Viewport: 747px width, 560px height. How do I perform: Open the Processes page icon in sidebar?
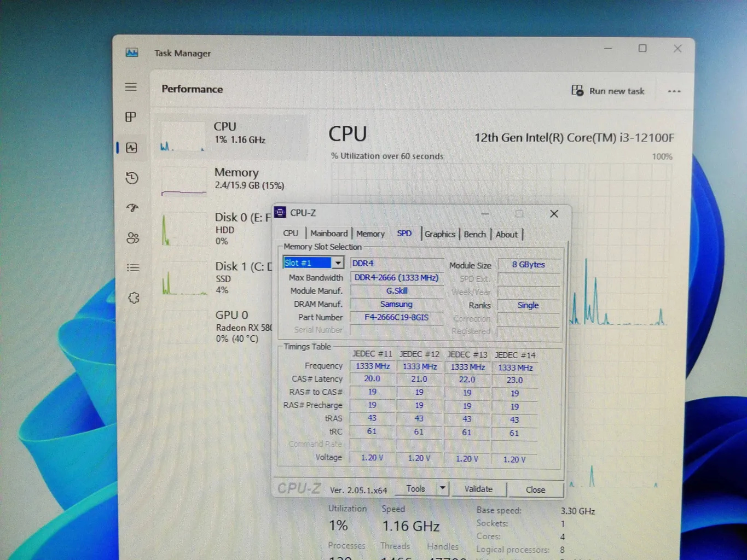(x=131, y=117)
